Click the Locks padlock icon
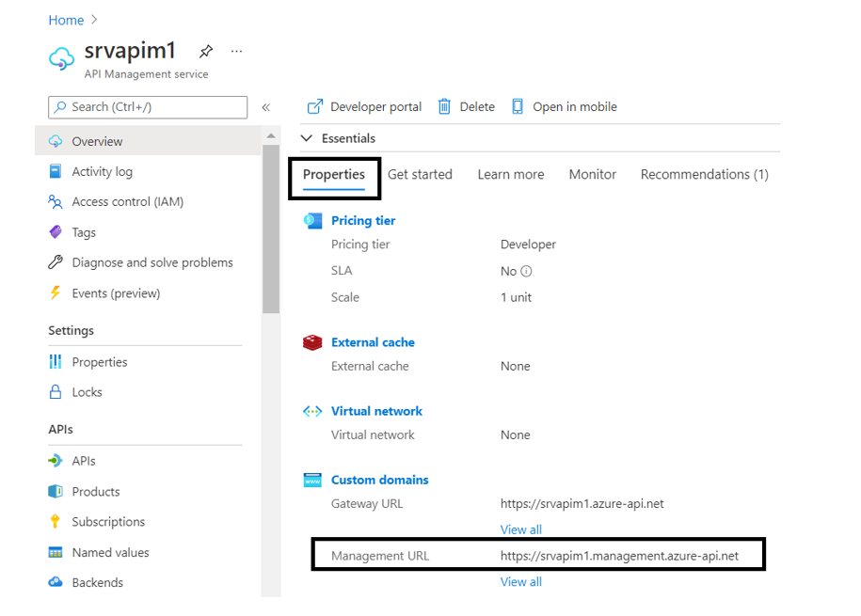Viewport: 861px width, 616px height. coord(56,391)
